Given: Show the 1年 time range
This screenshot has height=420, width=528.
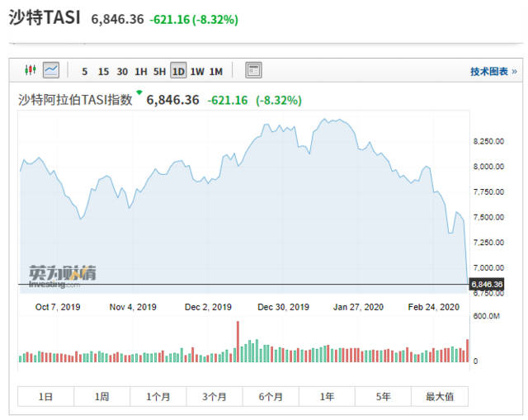Looking at the screenshot, I should click(328, 397).
